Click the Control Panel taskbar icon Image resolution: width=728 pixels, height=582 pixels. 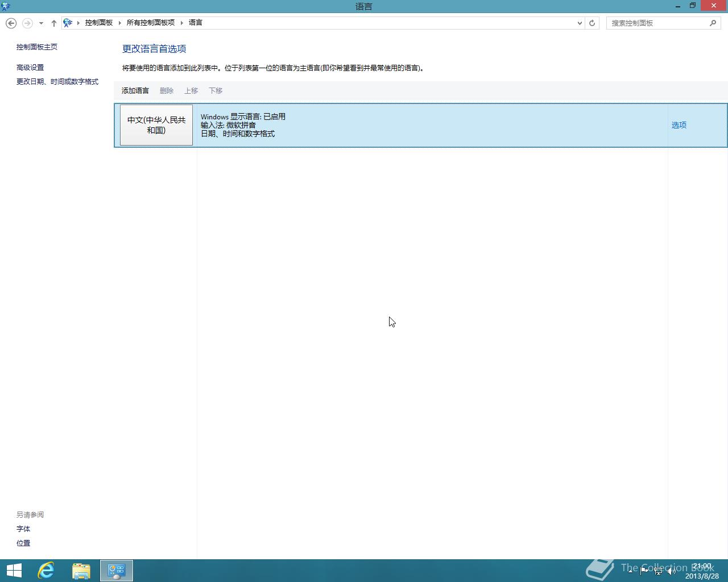pos(117,571)
